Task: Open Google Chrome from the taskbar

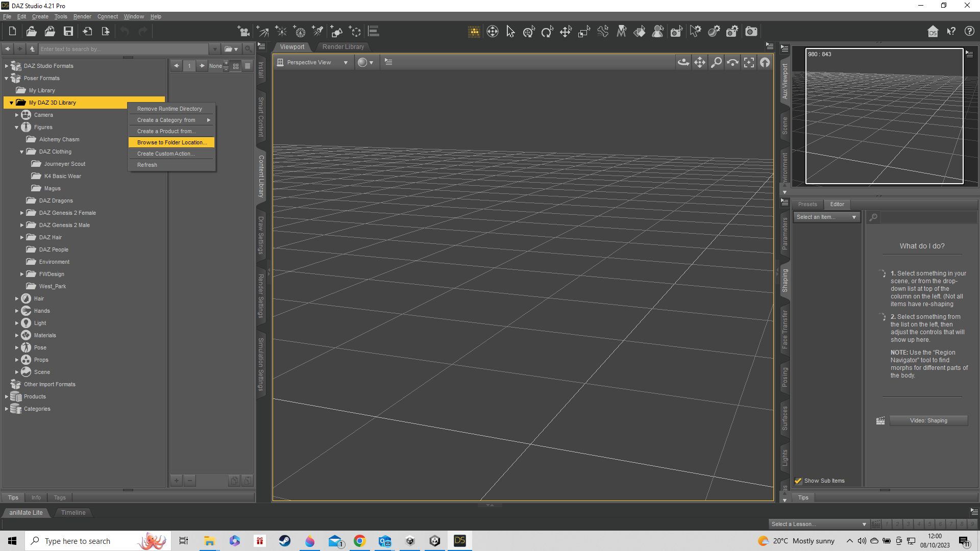Action: pyautogui.click(x=360, y=541)
